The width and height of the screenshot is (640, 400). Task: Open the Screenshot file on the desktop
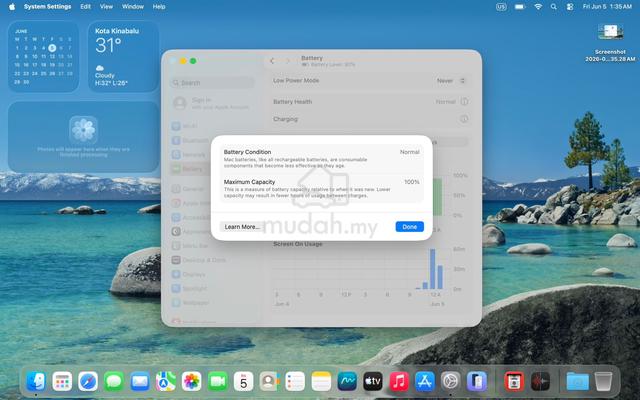[610, 43]
